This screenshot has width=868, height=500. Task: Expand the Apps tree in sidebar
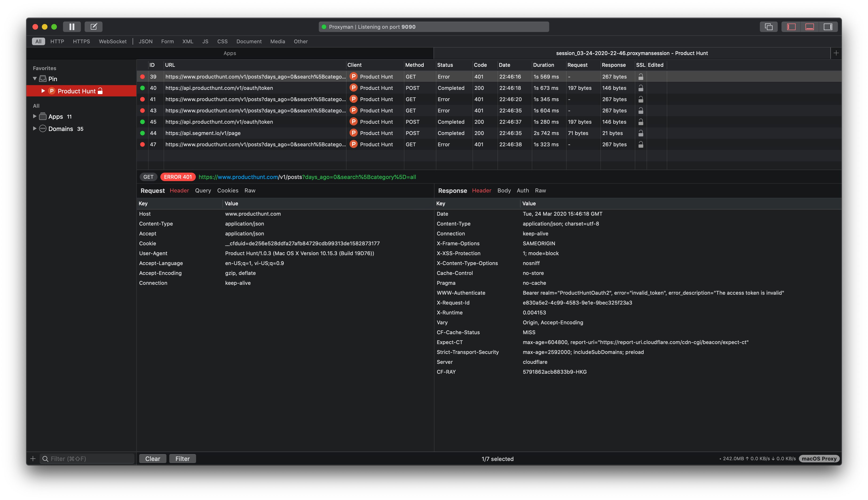click(x=35, y=116)
